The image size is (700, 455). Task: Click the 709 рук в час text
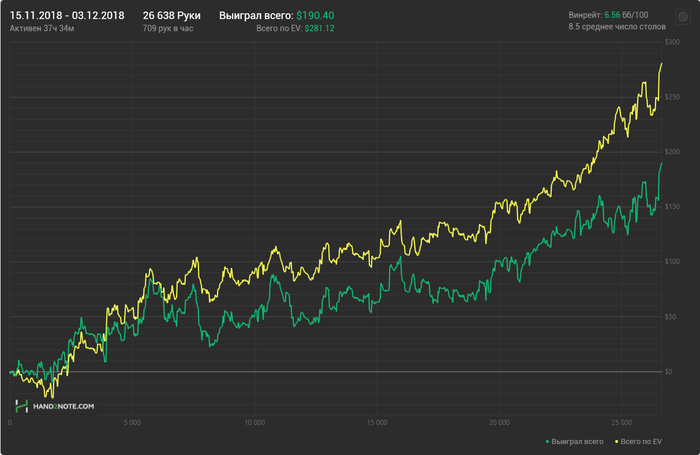pyautogui.click(x=168, y=28)
